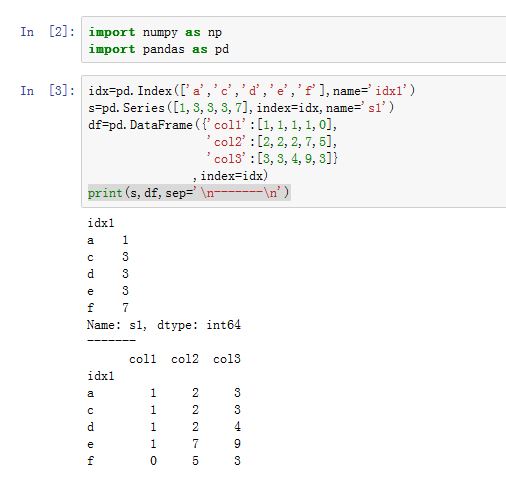Screen dimensions: 506x479
Task: Click "Name: s1, dtype: int64" output line
Action: click(x=164, y=325)
